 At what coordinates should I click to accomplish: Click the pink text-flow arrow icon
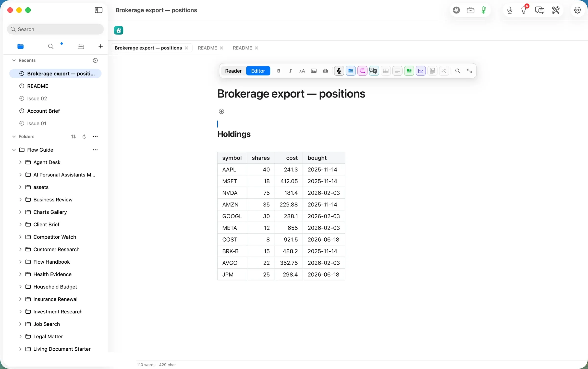coord(362,71)
